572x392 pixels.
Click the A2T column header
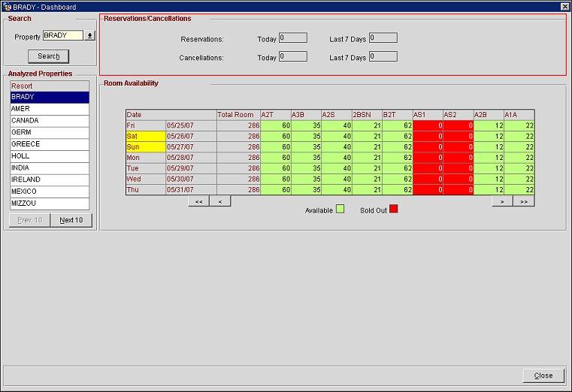(x=275, y=115)
